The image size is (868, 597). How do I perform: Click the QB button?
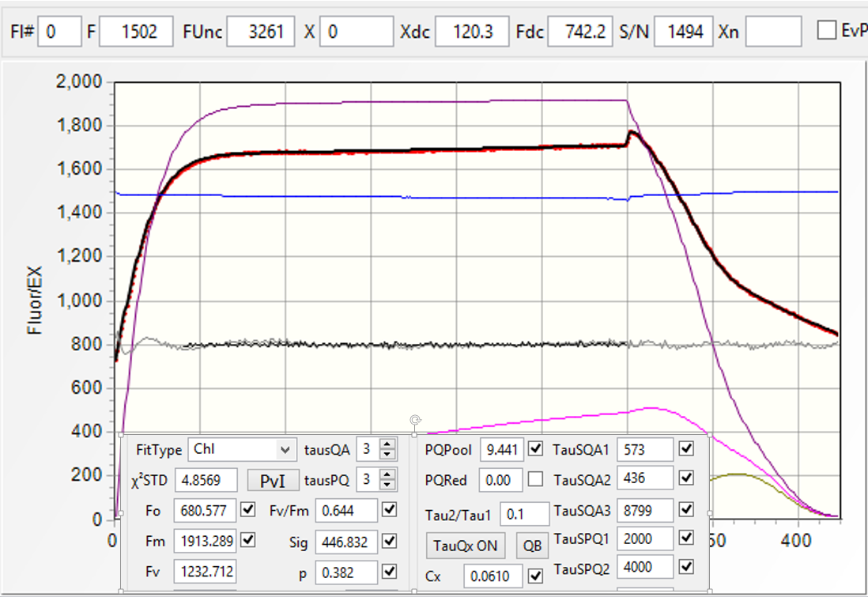coord(532,545)
